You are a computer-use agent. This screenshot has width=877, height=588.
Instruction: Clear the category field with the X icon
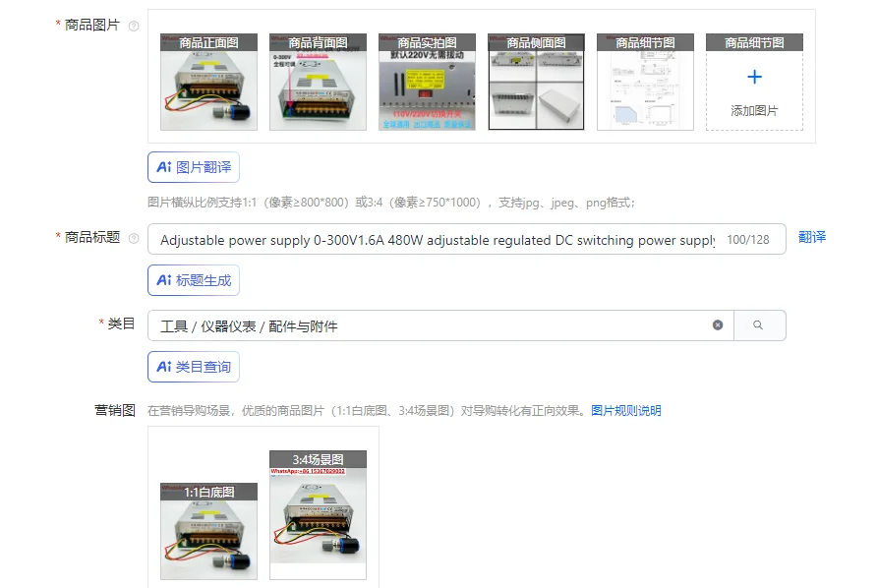[x=716, y=323]
